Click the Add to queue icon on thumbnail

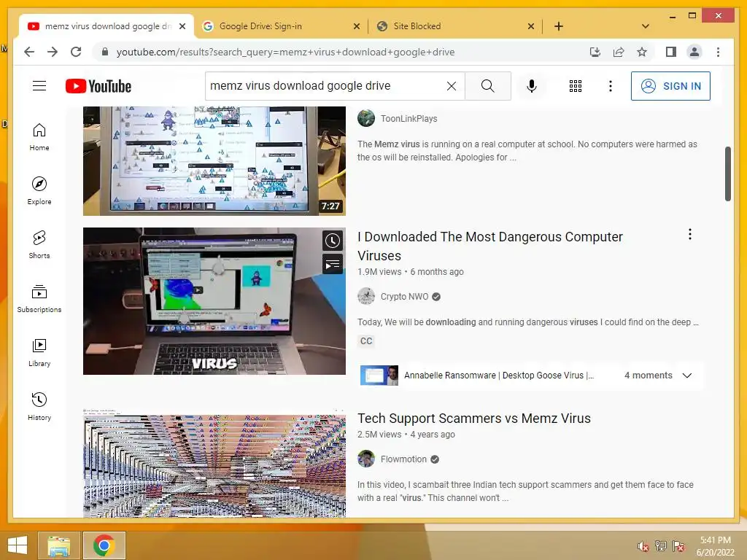click(x=333, y=264)
